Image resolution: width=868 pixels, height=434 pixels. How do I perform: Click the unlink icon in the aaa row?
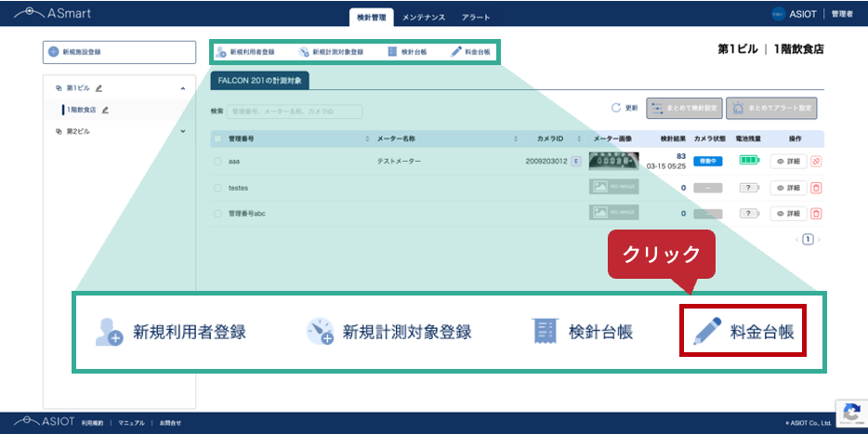[x=816, y=161]
